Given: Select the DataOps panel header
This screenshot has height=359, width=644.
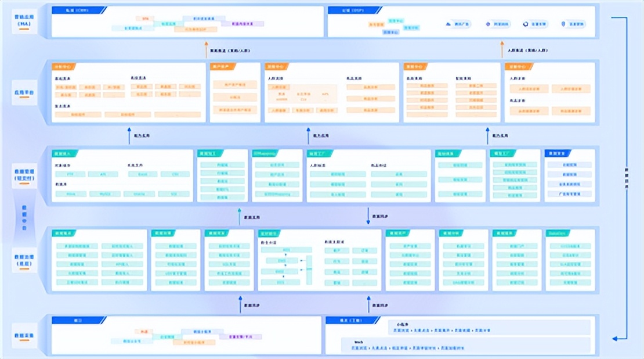Looking at the screenshot, I should (558, 233).
